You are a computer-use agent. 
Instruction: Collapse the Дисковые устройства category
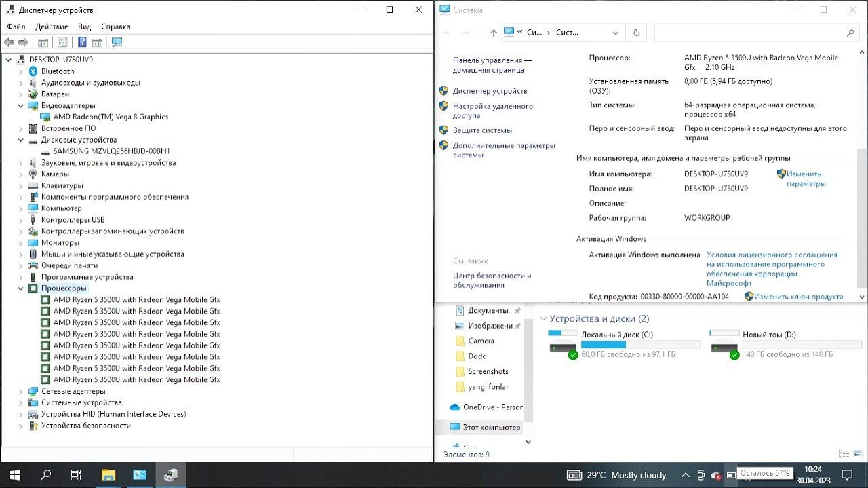(x=21, y=140)
